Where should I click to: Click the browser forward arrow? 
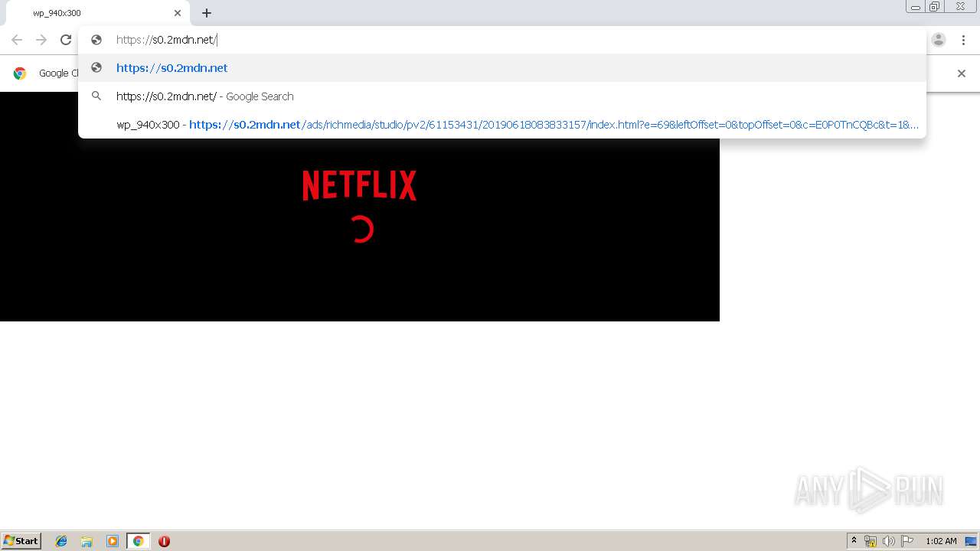[41, 40]
